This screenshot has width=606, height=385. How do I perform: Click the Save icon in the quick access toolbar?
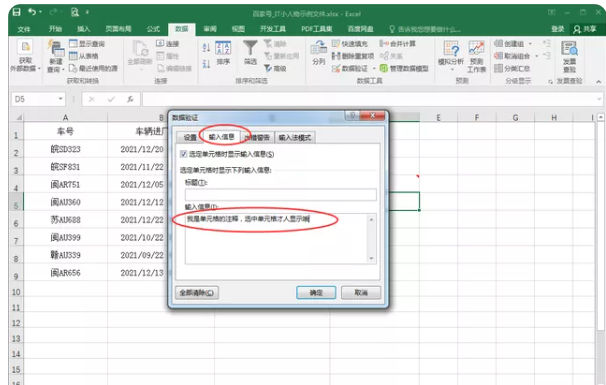coord(17,12)
